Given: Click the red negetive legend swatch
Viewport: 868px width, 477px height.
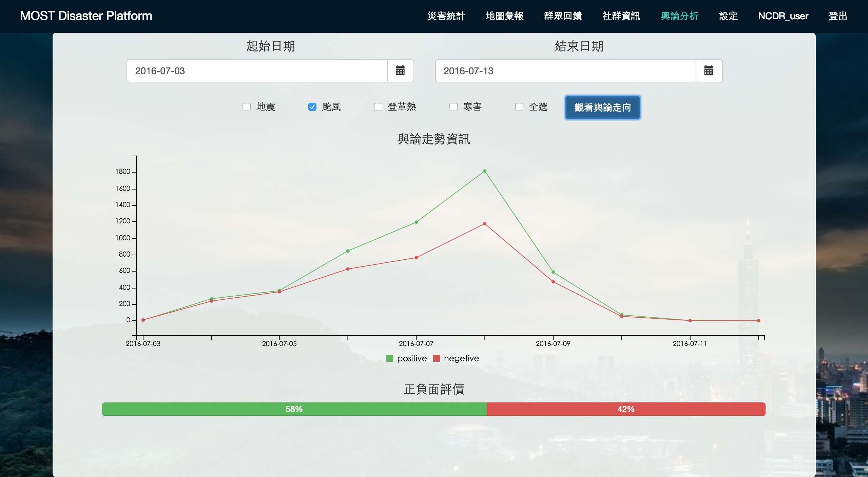Looking at the screenshot, I should (x=437, y=358).
